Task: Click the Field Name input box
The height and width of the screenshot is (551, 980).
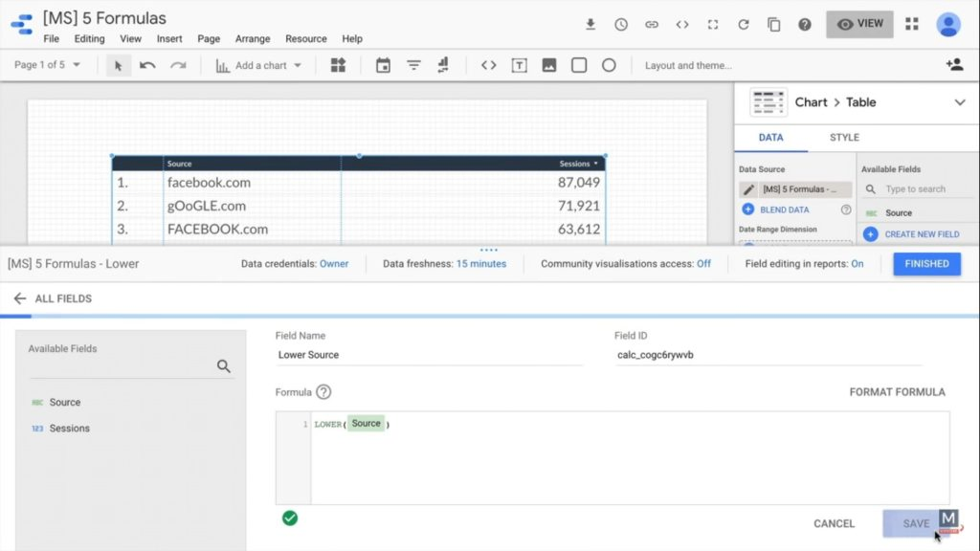Action: pyautogui.click(x=429, y=355)
